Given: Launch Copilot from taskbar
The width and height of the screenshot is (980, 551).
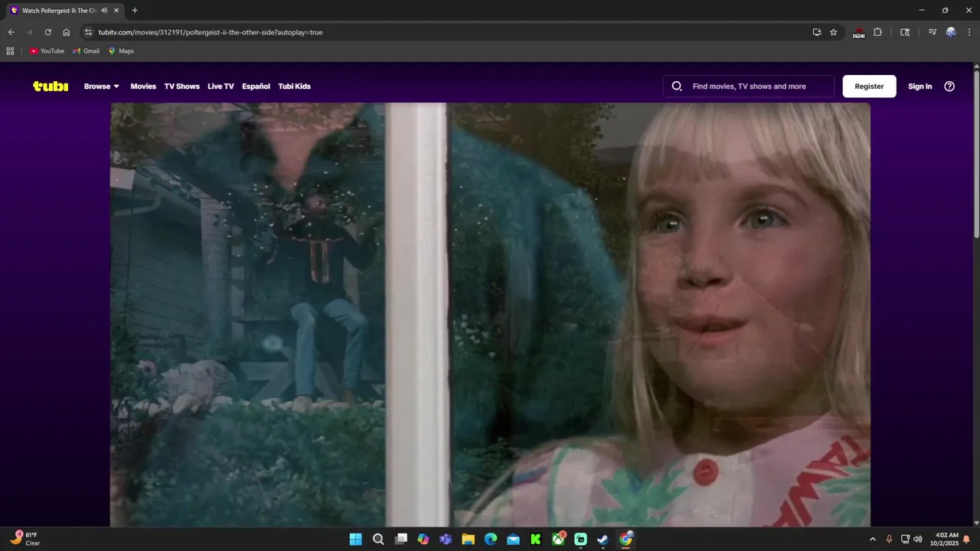Looking at the screenshot, I should point(423,540).
